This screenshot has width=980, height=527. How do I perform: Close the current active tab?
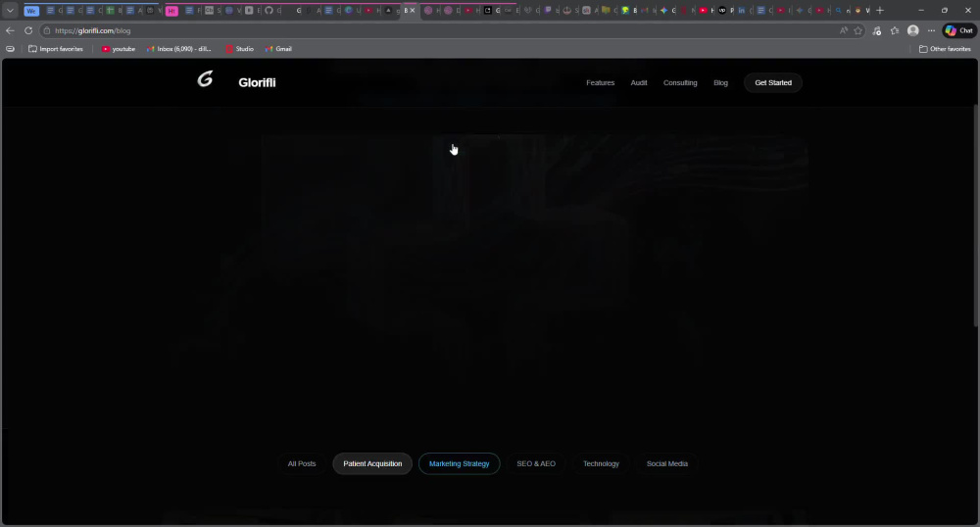click(x=413, y=11)
